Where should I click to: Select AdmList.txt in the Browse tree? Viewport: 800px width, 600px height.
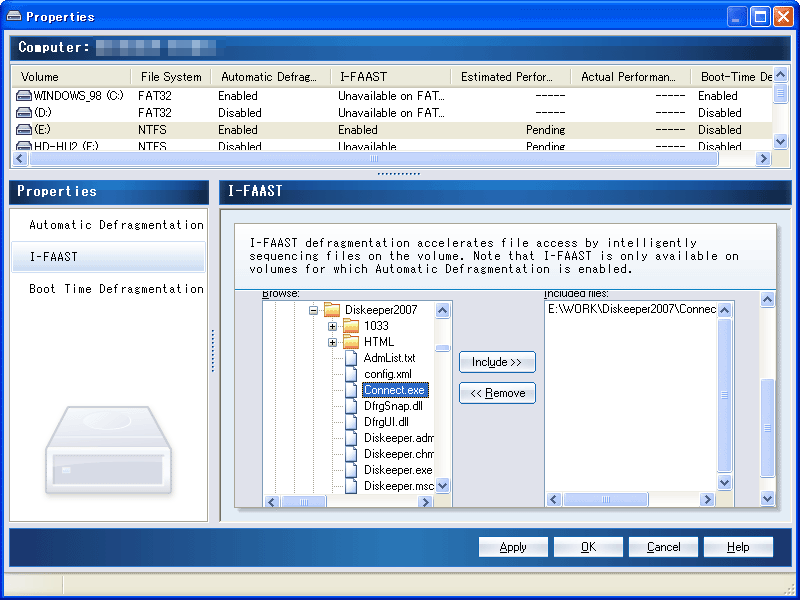coord(389,358)
